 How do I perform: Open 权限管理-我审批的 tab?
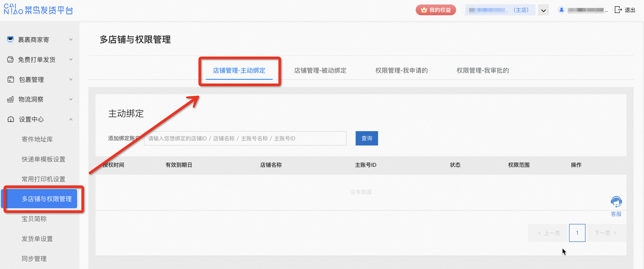tap(483, 70)
